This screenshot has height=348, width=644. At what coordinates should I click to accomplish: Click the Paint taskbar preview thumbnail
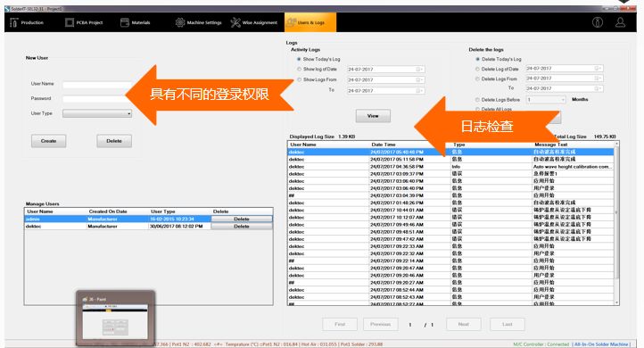pos(115,318)
